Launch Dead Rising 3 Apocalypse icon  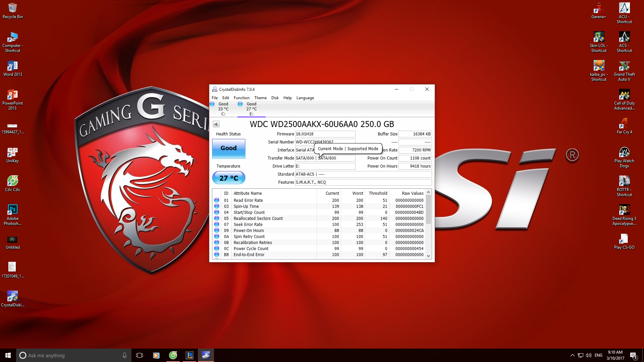pos(624,215)
